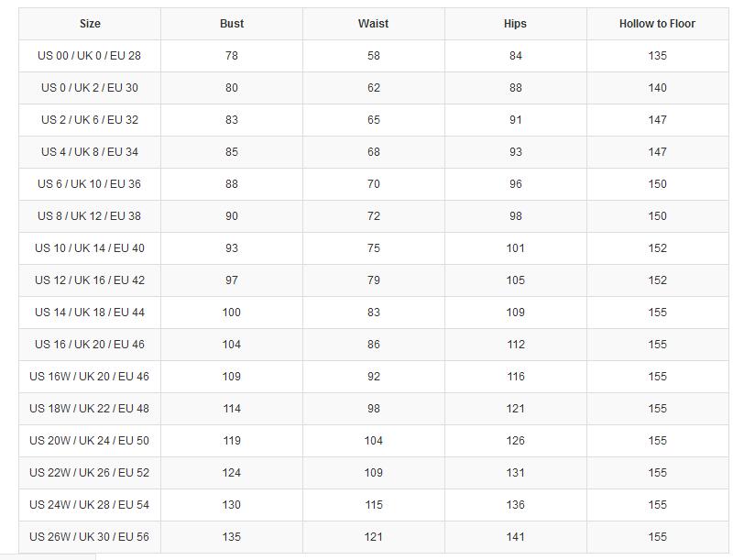The width and height of the screenshot is (733, 560).
Task: Select the US 26W / UK 30 / EU 56 row label
Action: (90, 537)
